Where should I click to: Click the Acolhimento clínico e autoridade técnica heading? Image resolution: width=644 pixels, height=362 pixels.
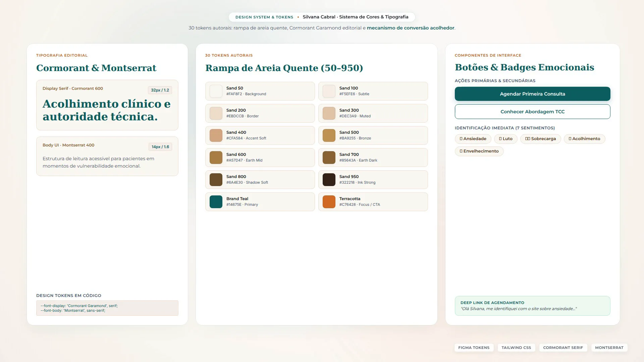pos(107,110)
